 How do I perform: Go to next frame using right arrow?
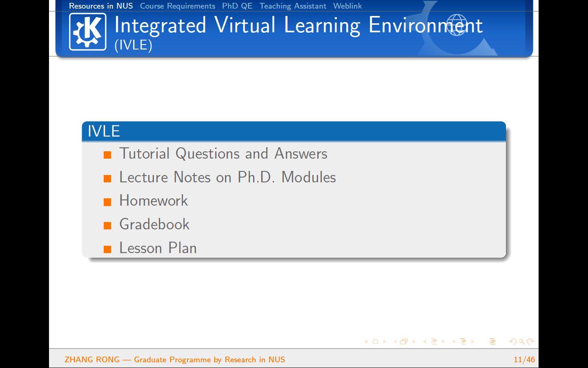414,341
